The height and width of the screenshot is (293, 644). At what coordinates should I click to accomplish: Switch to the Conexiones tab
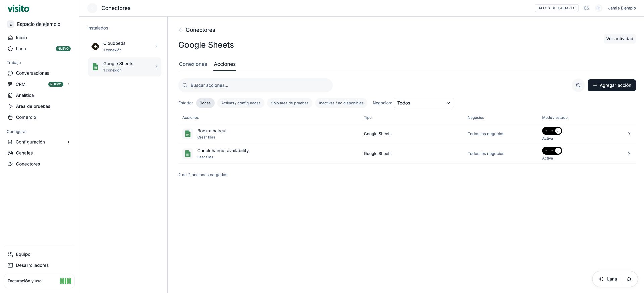coord(193,64)
